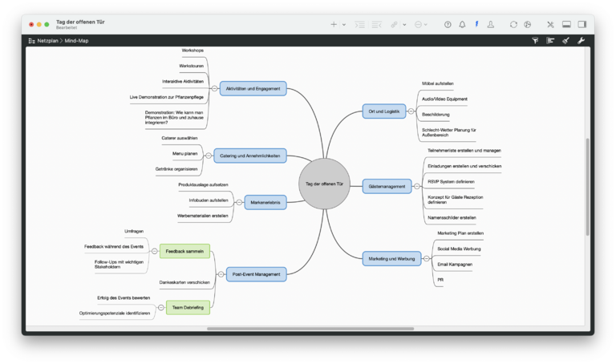The height and width of the screenshot is (364, 616).
Task: Collapse the Feedback sammeln branch
Action: (x=154, y=251)
